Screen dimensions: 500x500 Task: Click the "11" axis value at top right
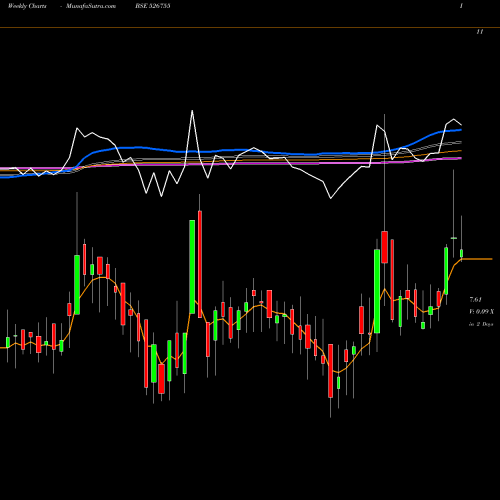pos(480,32)
